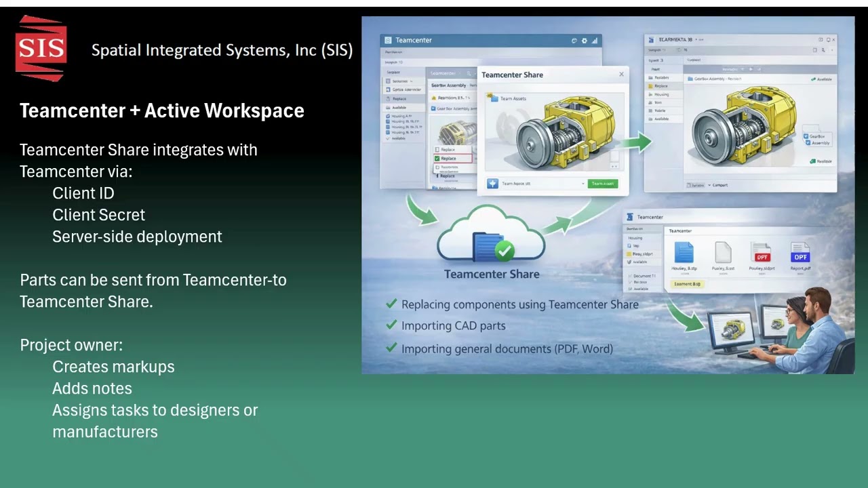Viewport: 868px width, 488px height.
Task: Click the green Available status at top right
Action: (821, 79)
